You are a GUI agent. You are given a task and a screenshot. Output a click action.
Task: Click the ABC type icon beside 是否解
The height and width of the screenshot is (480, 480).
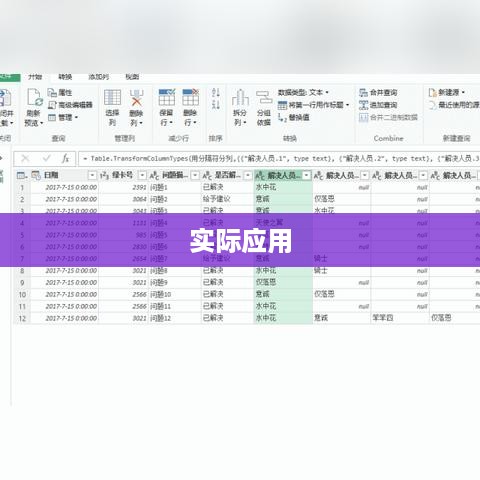(x=207, y=175)
